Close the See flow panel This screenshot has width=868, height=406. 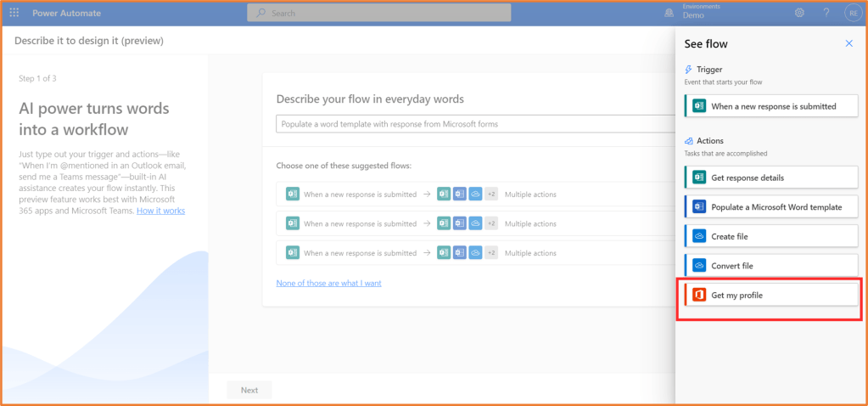click(x=848, y=43)
